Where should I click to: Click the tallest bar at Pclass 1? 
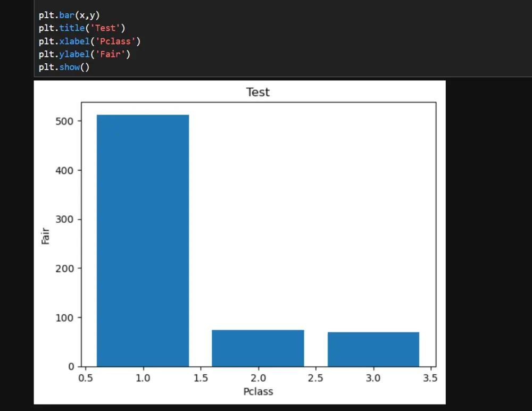tap(142, 239)
